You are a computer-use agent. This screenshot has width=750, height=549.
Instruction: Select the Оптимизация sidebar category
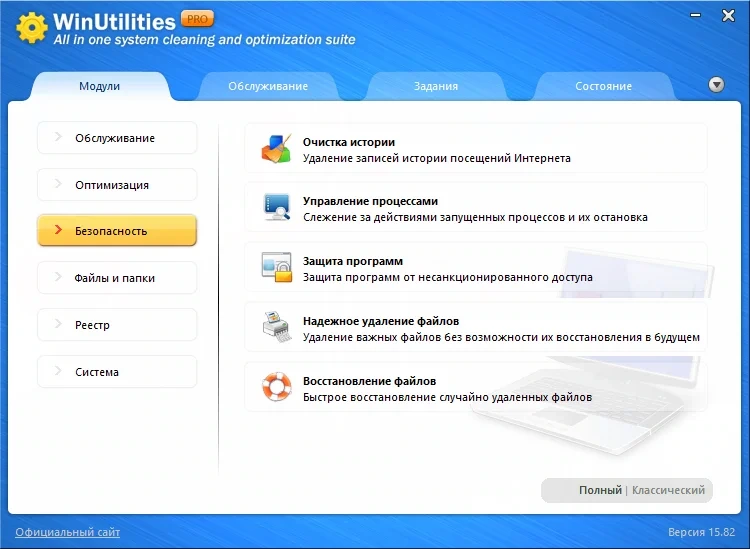coord(117,185)
